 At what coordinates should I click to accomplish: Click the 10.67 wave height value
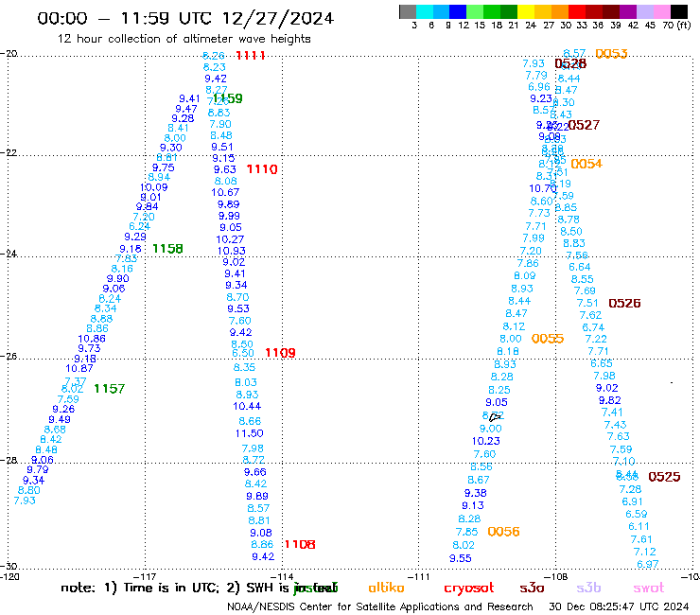(225, 192)
